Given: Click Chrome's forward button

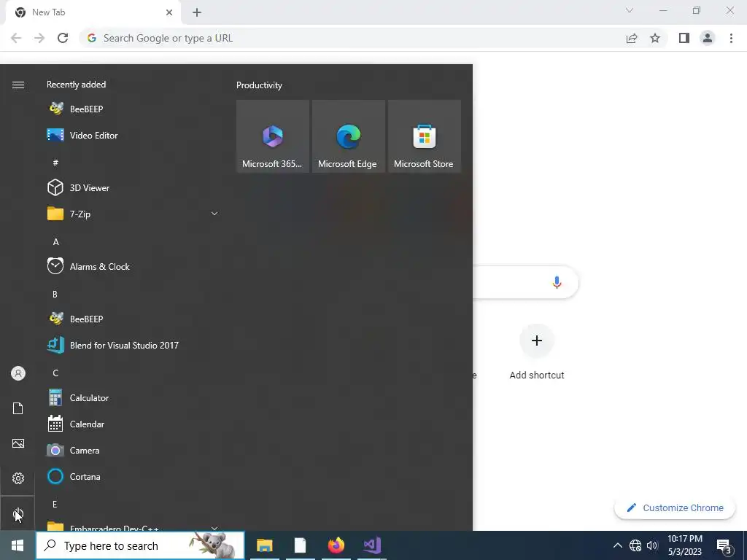Looking at the screenshot, I should coord(39,38).
